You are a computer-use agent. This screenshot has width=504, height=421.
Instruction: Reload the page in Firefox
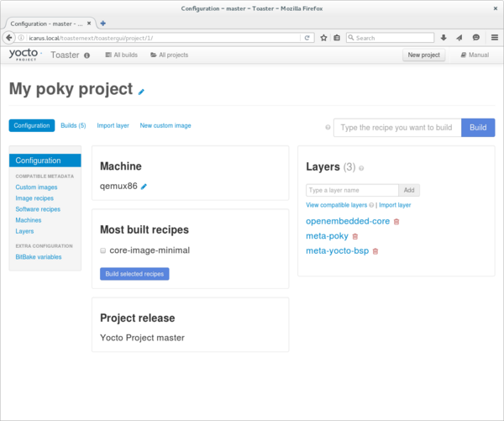click(307, 38)
